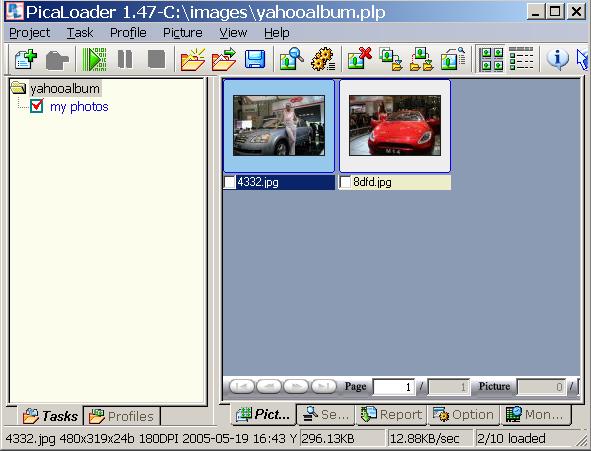The height and width of the screenshot is (451, 591).
Task: Open the Project menu
Action: tap(29, 33)
